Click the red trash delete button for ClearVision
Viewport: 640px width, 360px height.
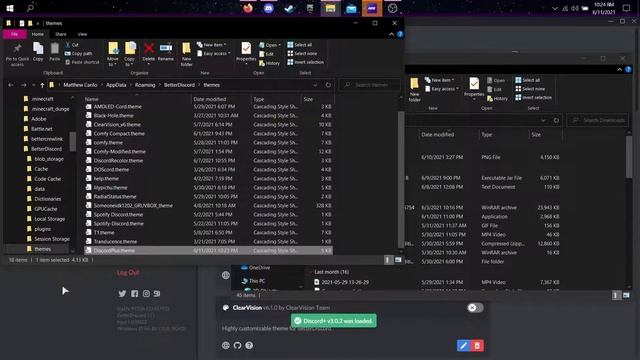pos(477,346)
